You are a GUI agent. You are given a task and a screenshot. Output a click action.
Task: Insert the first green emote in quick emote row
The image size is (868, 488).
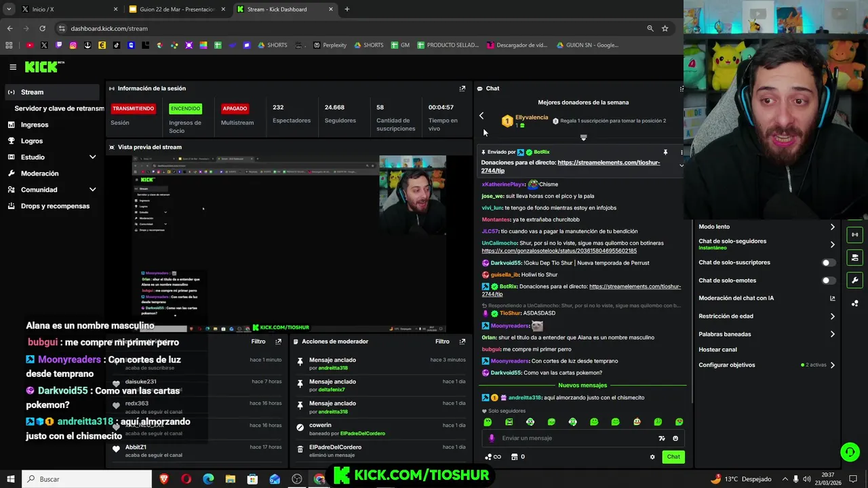[488, 422]
